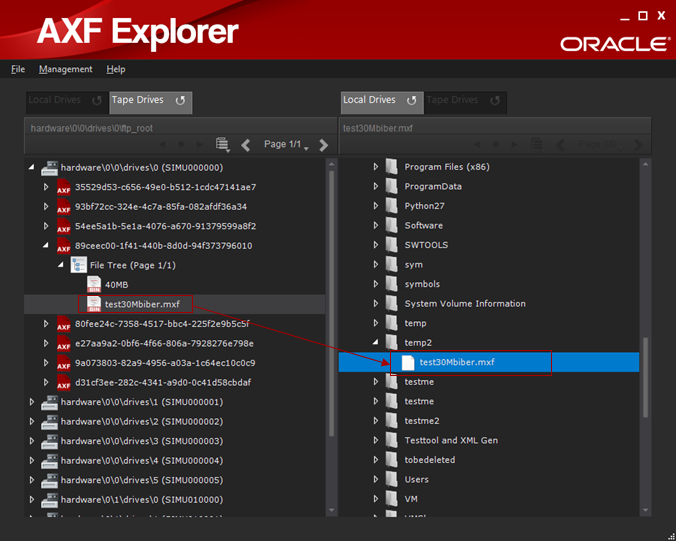Click the right pane scroll-down arrow
676x541 pixels.
[645, 510]
